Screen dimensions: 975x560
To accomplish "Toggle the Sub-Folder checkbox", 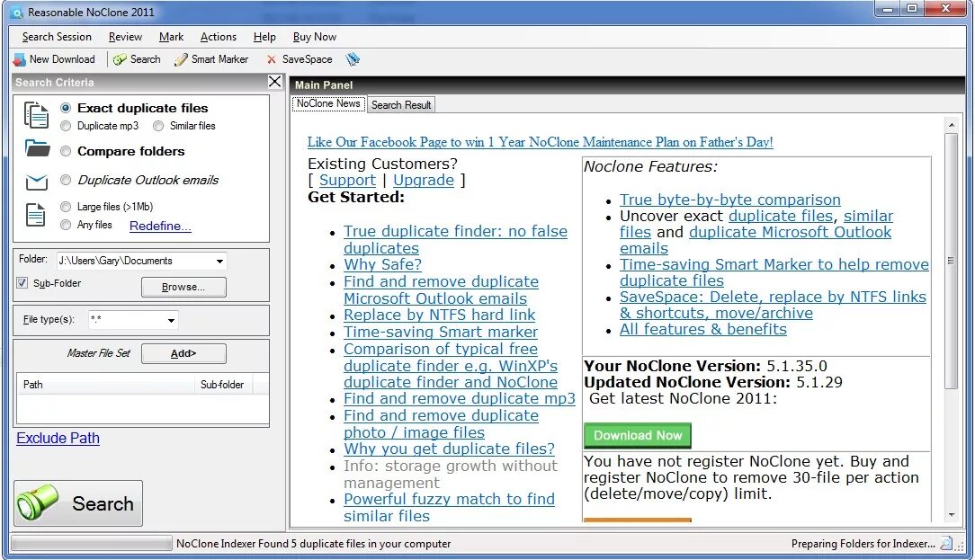I will (x=22, y=283).
